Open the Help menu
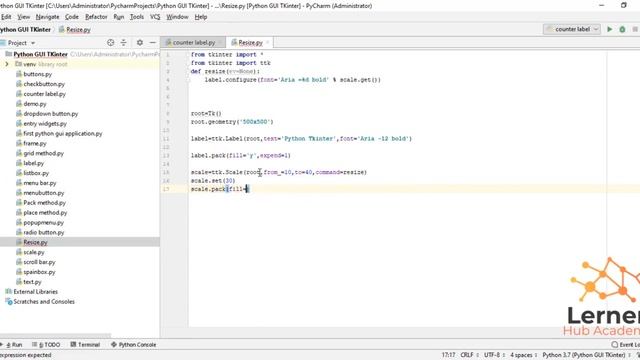The height and width of the screenshot is (360, 640). [200, 17]
